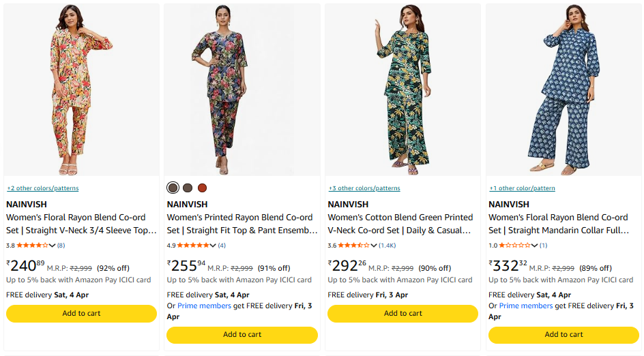Open the (1.4K) reviews count link
Viewport: 644px width, 356px height.
click(x=387, y=246)
